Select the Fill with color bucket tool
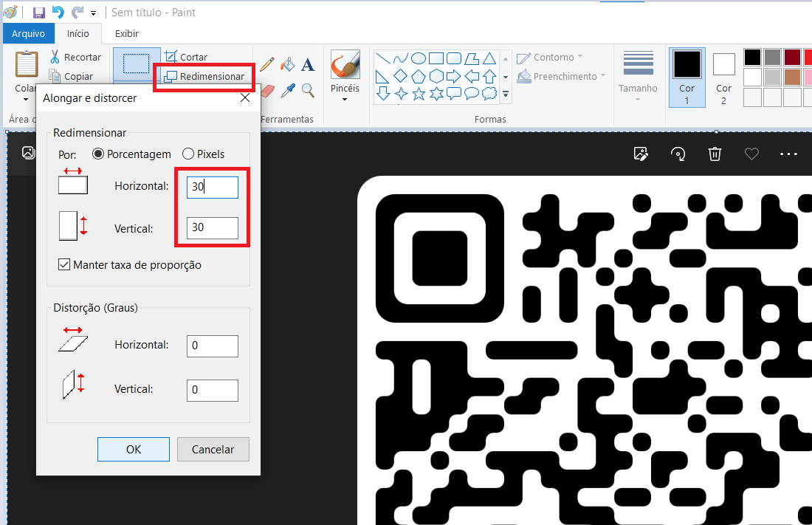Screen dimensions: 812x525 [288, 65]
